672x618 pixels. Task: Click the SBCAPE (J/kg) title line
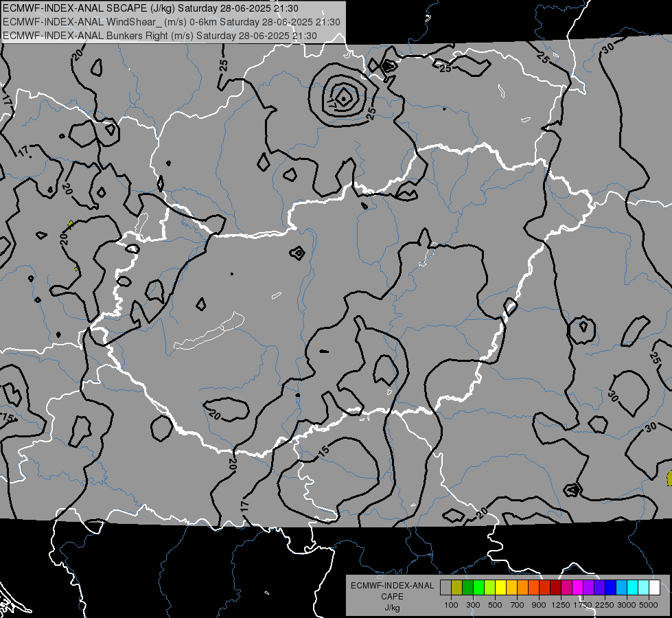(x=151, y=8)
